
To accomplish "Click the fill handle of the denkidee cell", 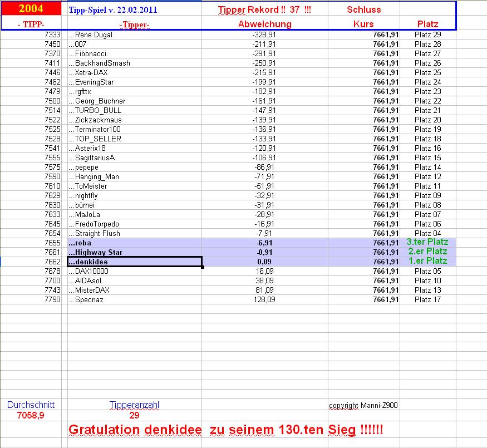I will tap(203, 267).
